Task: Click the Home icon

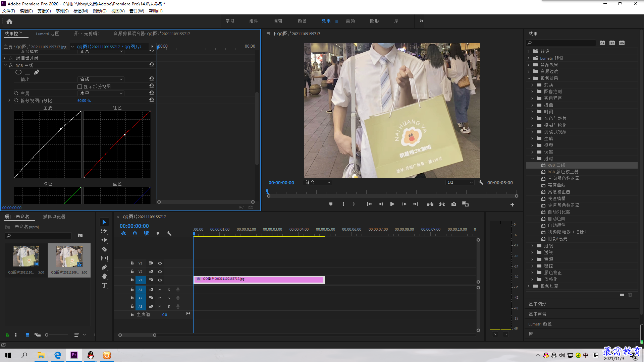Action: click(x=9, y=21)
